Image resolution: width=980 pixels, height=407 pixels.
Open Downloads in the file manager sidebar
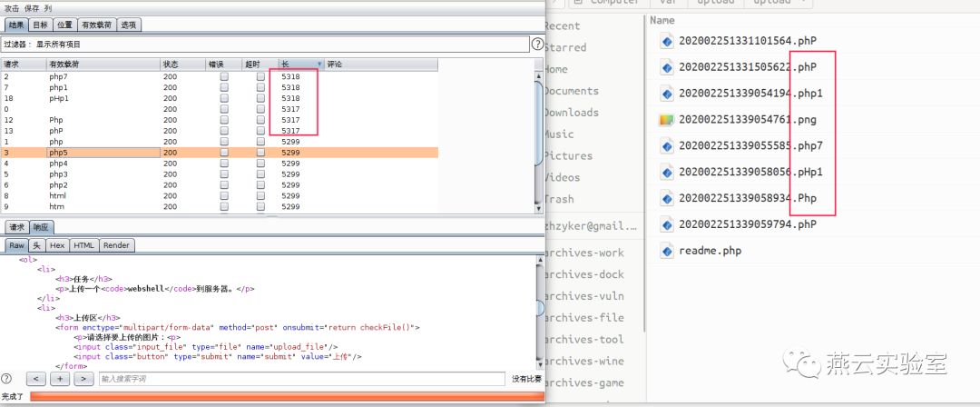[x=571, y=113]
